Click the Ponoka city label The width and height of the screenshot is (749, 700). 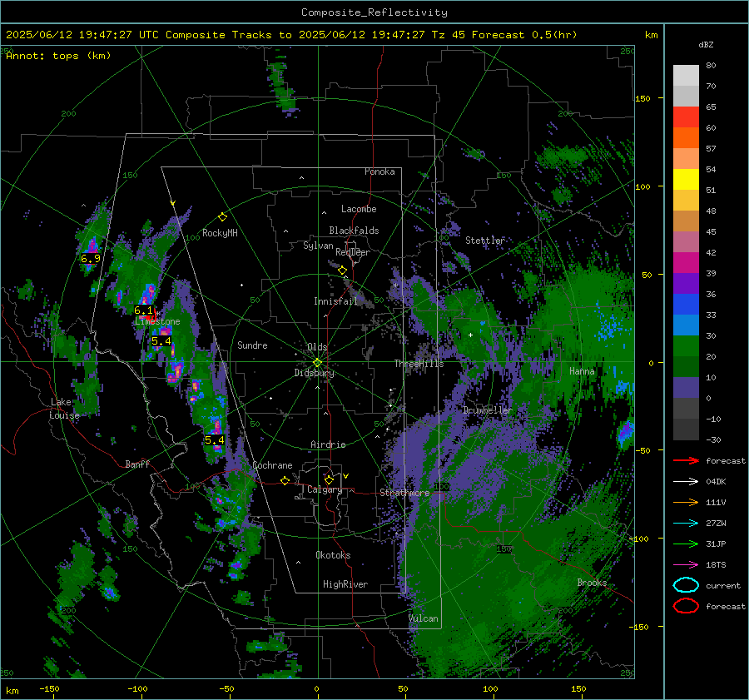[x=379, y=171]
